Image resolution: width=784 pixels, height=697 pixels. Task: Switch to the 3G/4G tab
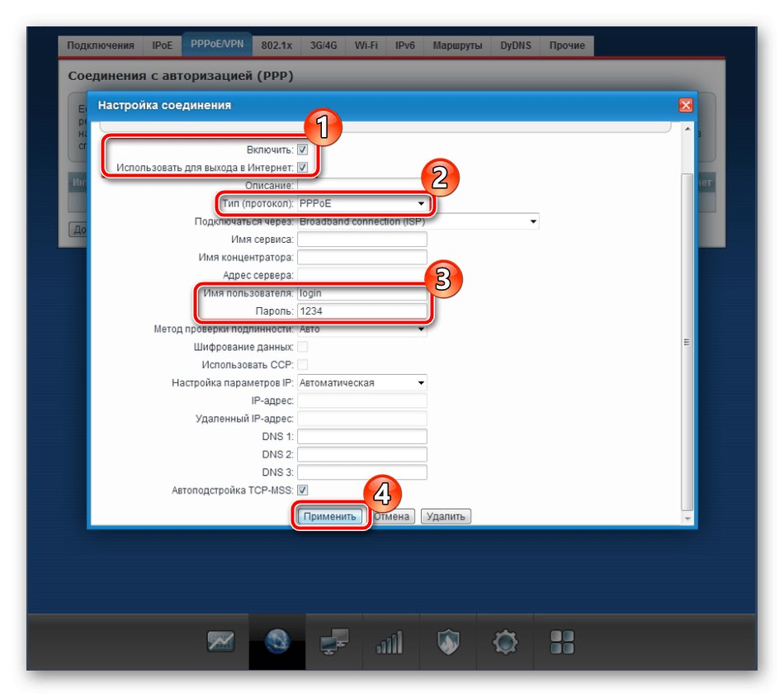pyautogui.click(x=324, y=45)
